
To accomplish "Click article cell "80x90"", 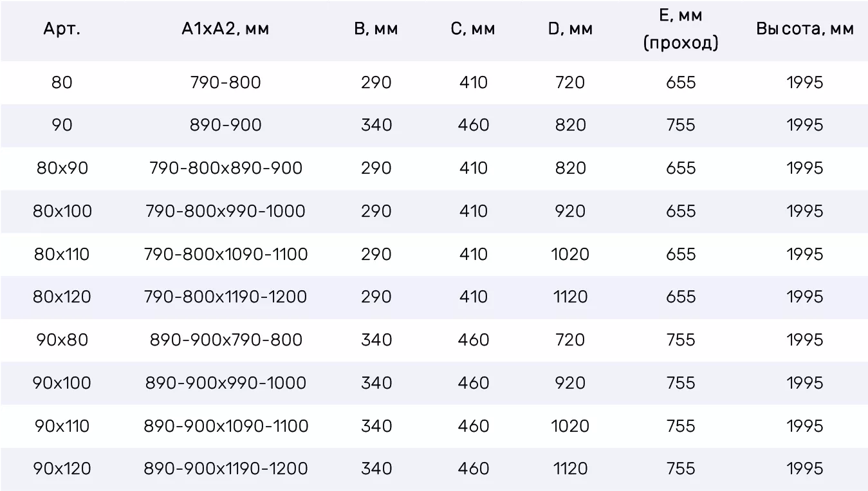I will pyautogui.click(x=62, y=168).
